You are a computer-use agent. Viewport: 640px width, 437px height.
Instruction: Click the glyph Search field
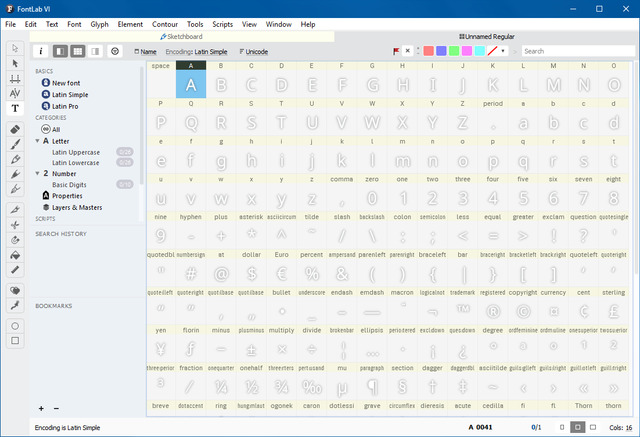click(x=575, y=51)
